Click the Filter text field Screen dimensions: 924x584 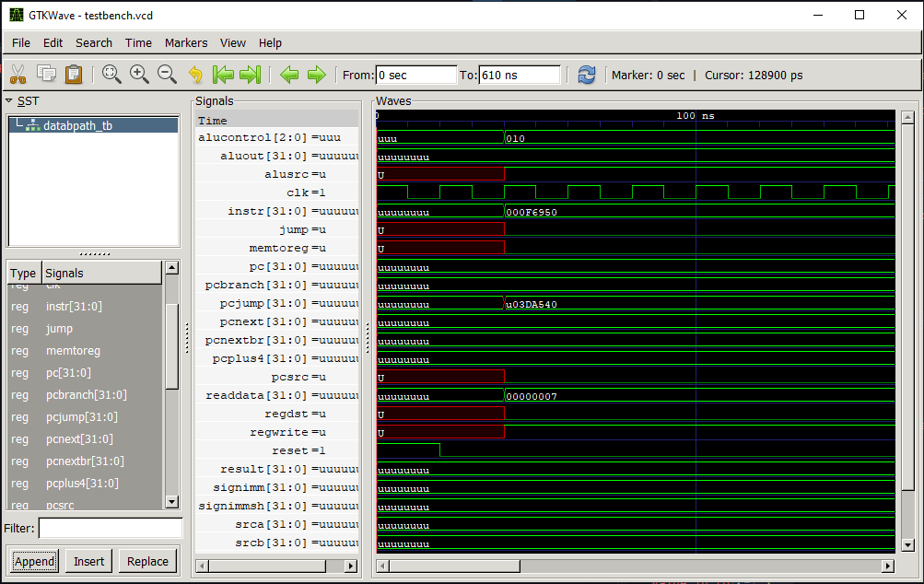111,528
